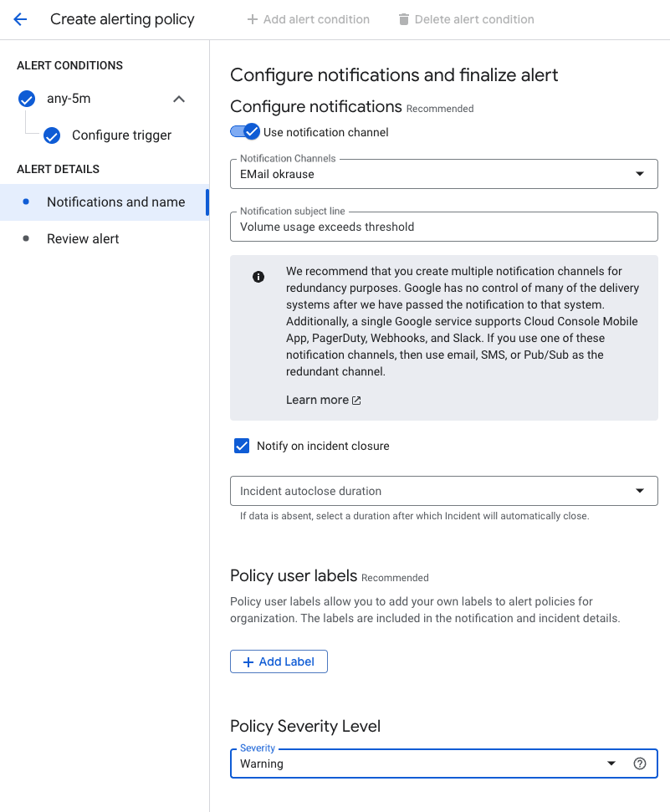The width and height of the screenshot is (670, 812).
Task: Change the Severity dropdown from Warning
Action: 611,763
